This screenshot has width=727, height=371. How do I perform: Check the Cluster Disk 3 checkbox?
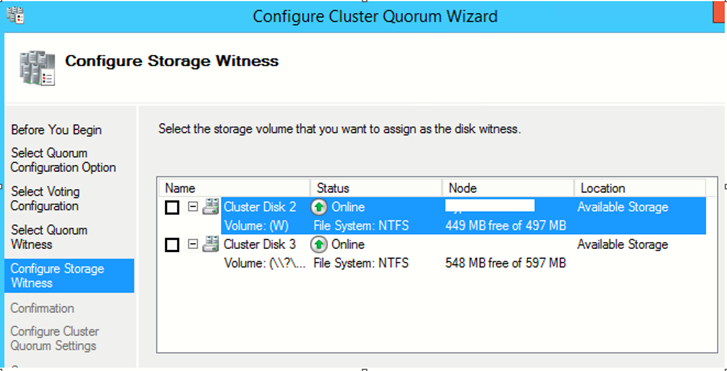point(172,245)
